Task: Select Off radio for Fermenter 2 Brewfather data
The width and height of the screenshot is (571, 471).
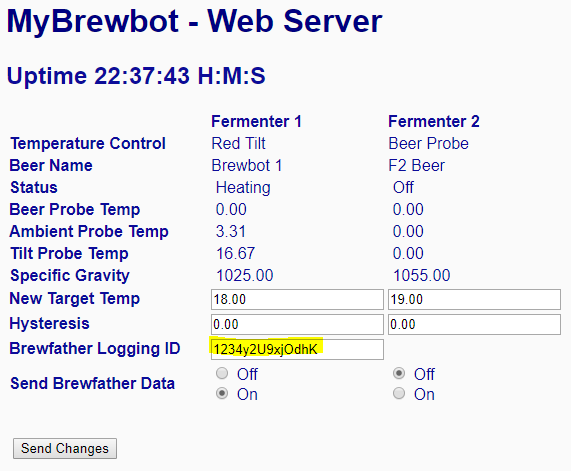Action: (x=399, y=373)
